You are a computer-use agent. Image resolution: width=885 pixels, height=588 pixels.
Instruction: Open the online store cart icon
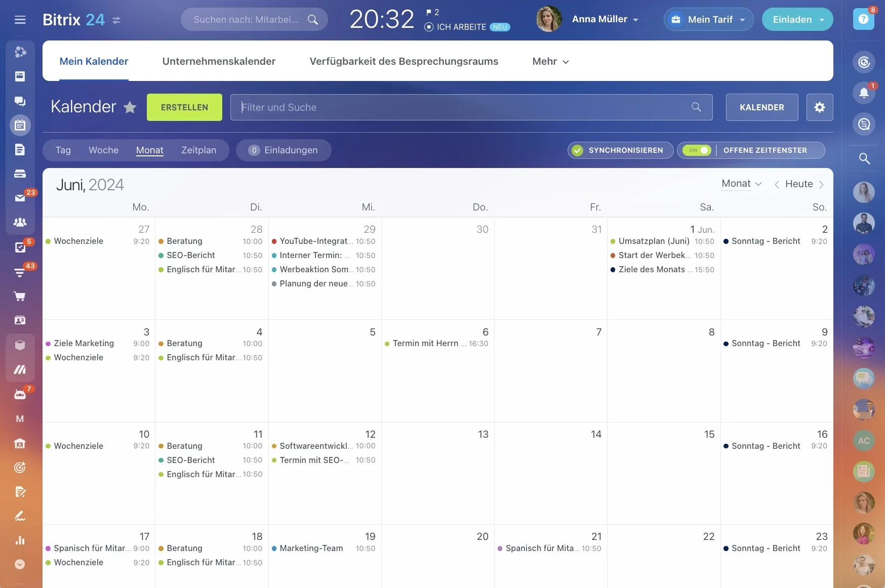tap(20, 296)
